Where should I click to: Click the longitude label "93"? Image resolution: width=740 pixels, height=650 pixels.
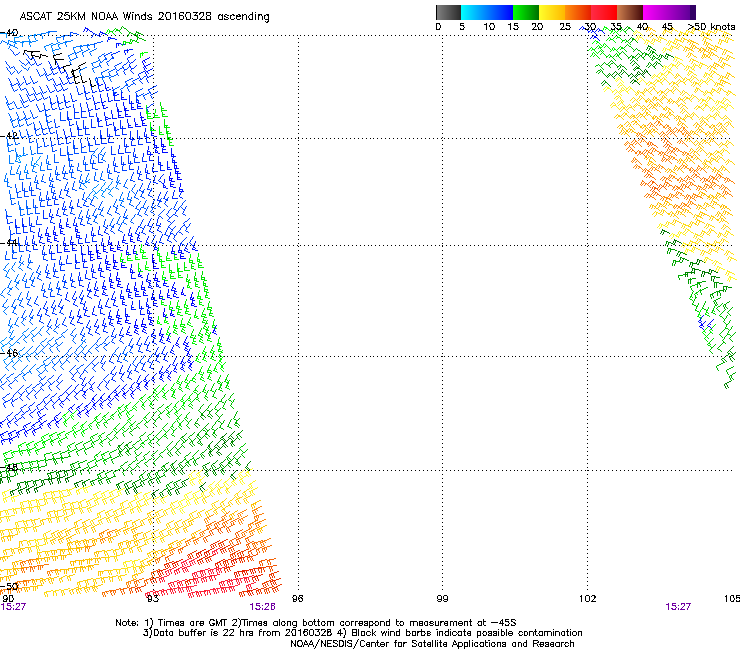click(152, 599)
